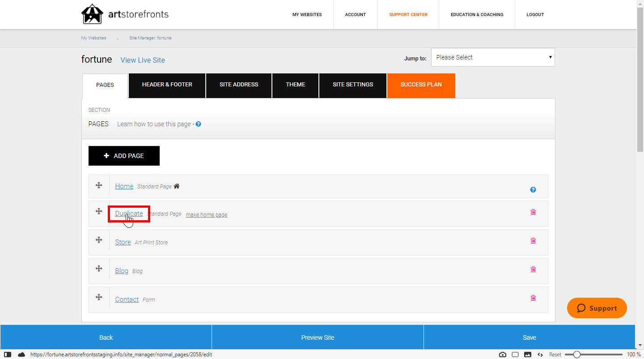Open the orange Support chat bubble
The width and height of the screenshot is (644, 359).
(x=597, y=308)
